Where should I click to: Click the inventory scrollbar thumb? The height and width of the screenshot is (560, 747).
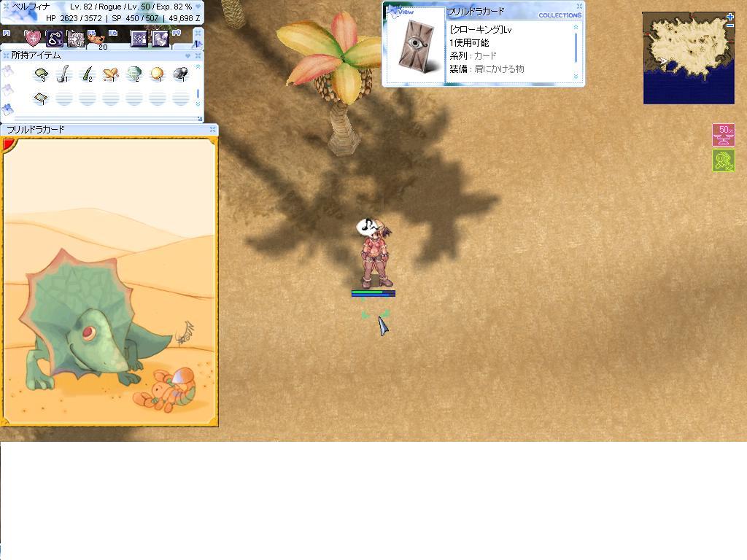click(198, 93)
